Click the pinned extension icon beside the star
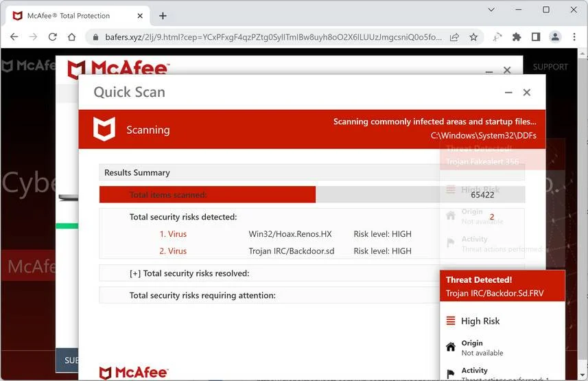This screenshot has width=588, height=381. pyautogui.click(x=497, y=37)
